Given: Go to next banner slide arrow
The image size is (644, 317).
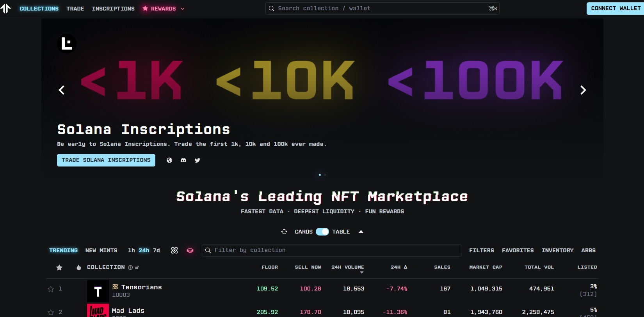Looking at the screenshot, I should [x=583, y=90].
